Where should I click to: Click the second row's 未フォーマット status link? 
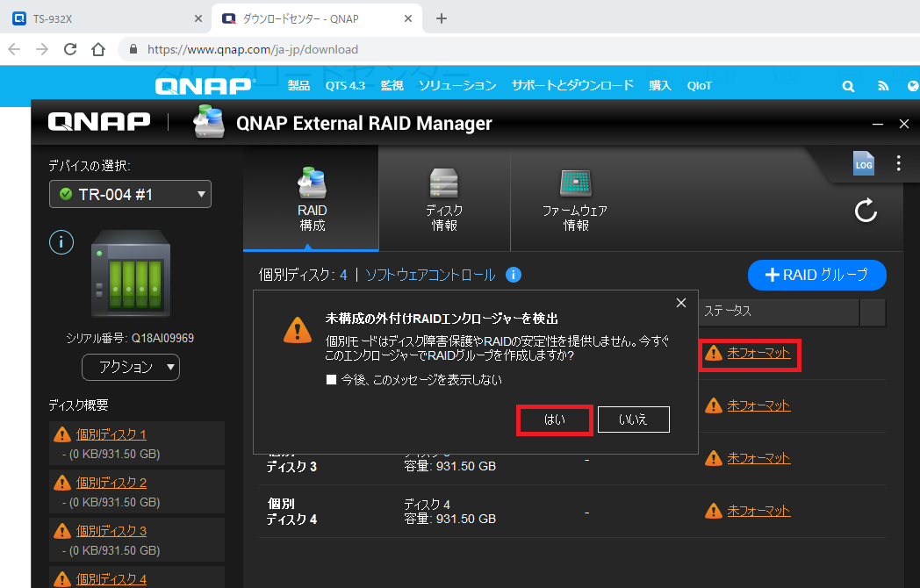(758, 405)
